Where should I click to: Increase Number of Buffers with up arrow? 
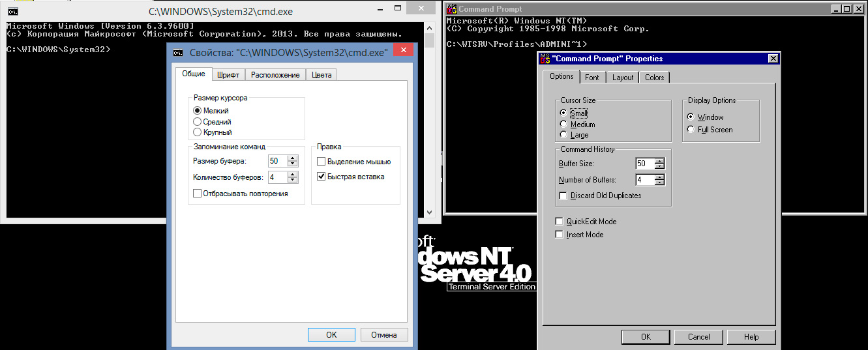[659, 177]
